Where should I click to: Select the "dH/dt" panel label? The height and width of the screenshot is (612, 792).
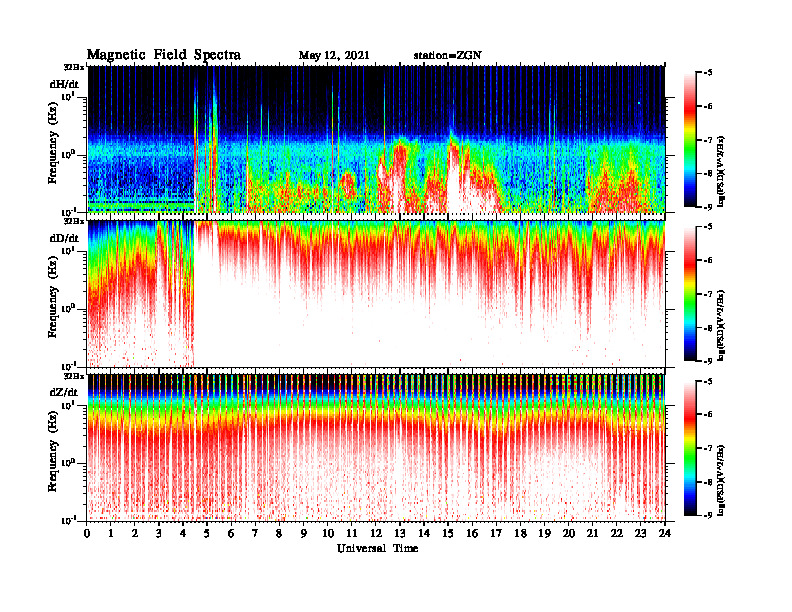point(64,84)
